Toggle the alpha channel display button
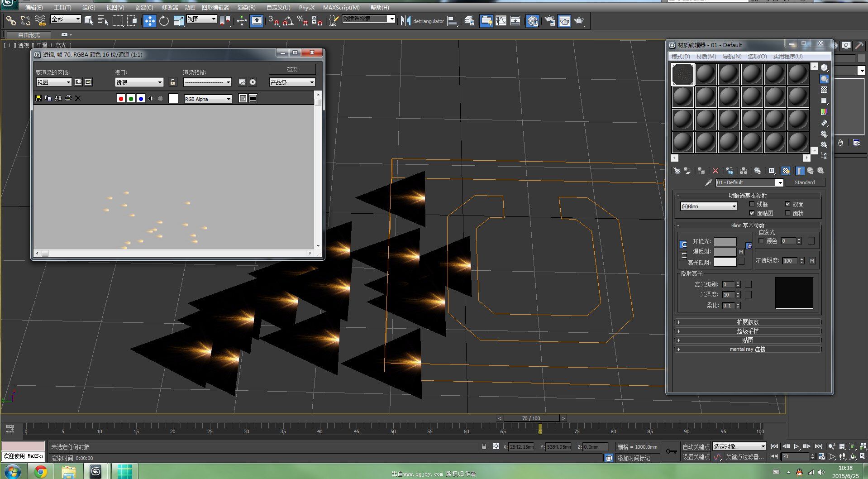 coord(151,99)
